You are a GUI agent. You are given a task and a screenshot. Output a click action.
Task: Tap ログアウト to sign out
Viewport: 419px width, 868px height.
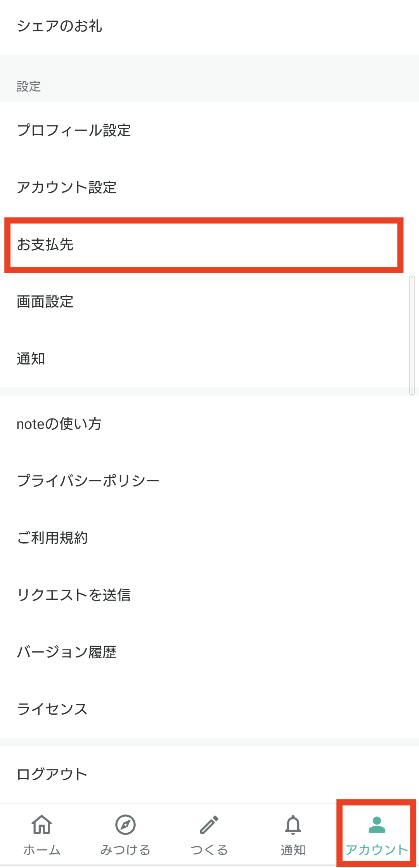pyautogui.click(x=209, y=774)
